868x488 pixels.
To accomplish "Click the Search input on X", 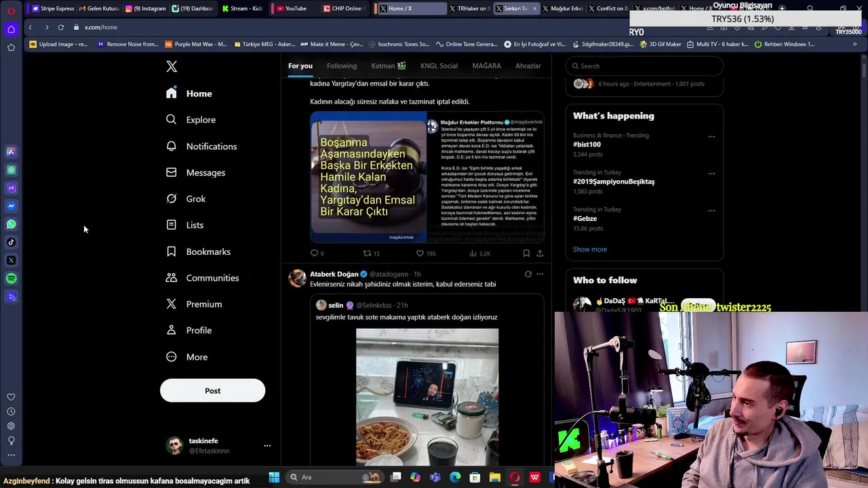I will tap(644, 66).
